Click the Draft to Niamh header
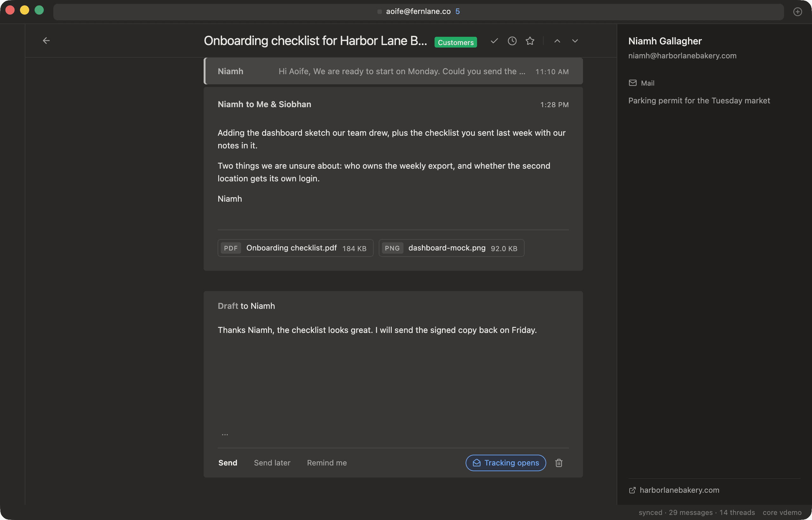The height and width of the screenshot is (520, 812). [246, 306]
